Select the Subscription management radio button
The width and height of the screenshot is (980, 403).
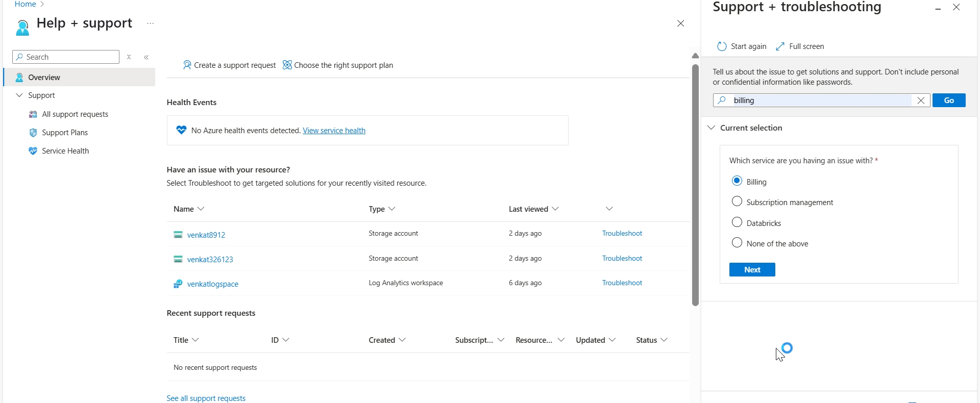[x=737, y=201]
